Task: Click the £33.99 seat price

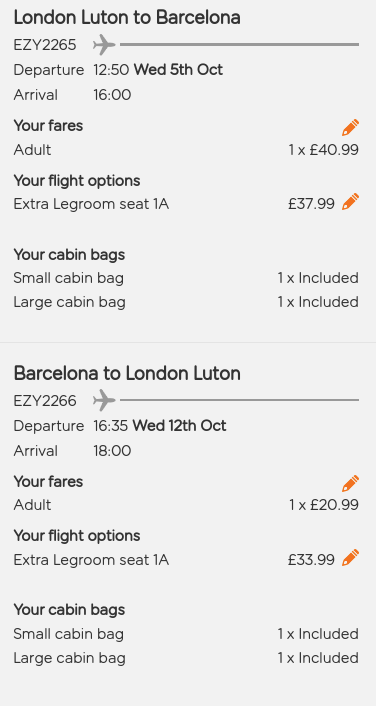Action: click(312, 560)
